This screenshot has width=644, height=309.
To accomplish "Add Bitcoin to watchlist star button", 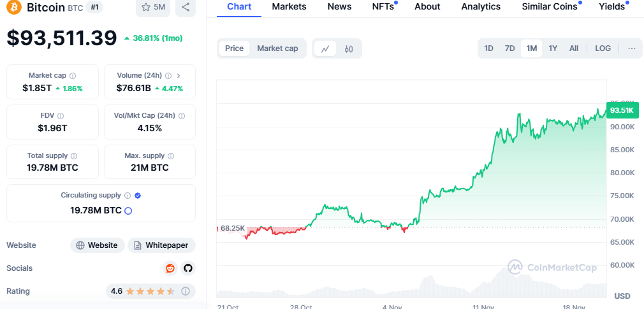I will click(x=153, y=7).
